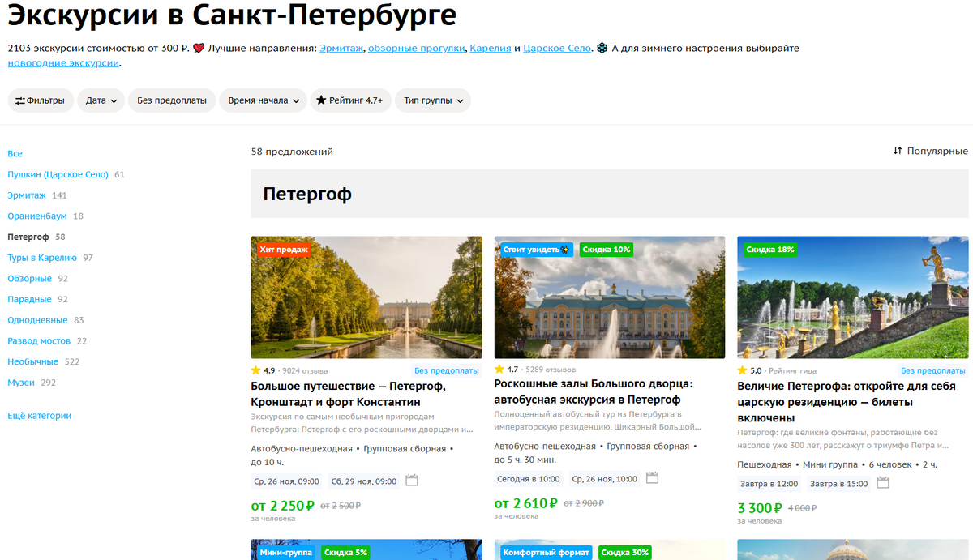Open the Фильтры filter panel
The height and width of the screenshot is (560, 973).
click(41, 100)
